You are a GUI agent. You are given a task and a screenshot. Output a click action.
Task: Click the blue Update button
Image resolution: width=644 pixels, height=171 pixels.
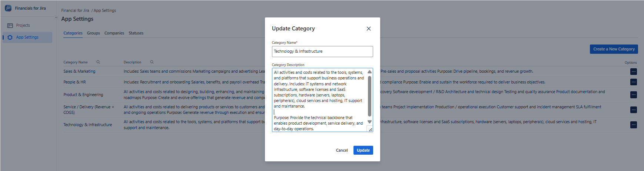363,150
